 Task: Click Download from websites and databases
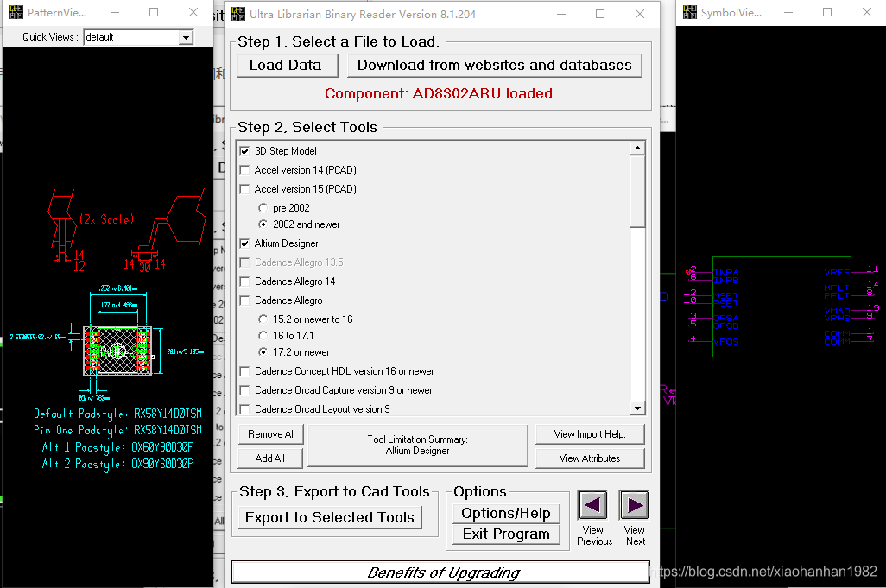pos(494,65)
